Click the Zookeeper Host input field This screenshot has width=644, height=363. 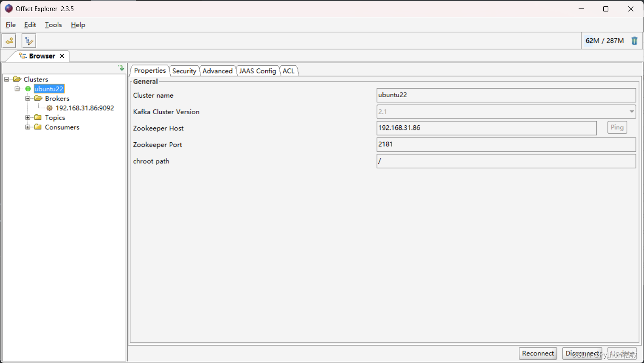pos(487,128)
